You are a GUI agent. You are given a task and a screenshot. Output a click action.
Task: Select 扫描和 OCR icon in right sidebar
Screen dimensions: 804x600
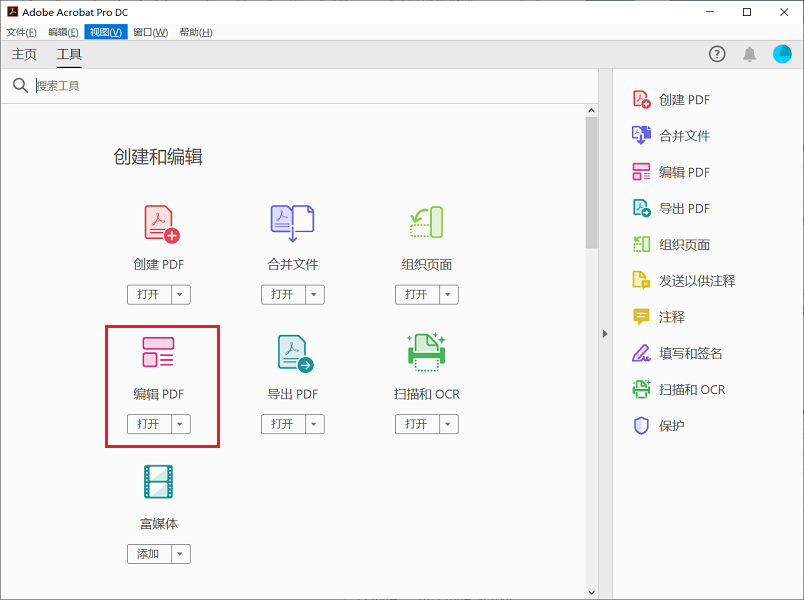[641, 389]
